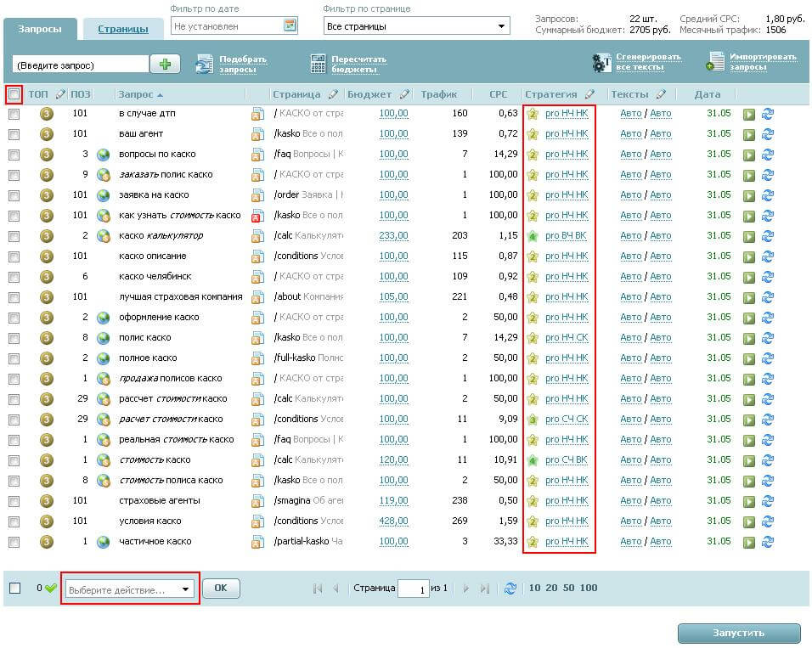Check the box for 'ваш агент' row
This screenshot has width=812, height=648.
coord(14,134)
